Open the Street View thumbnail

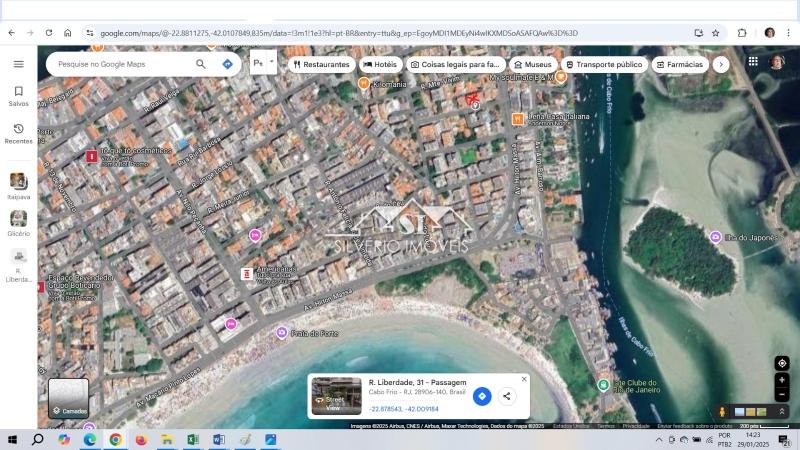[336, 395]
